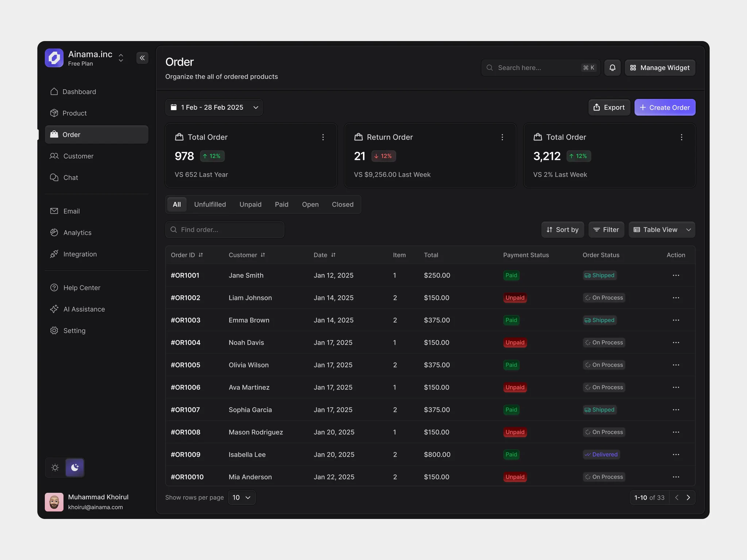Expand the 1 Feb - 28 Feb 2025 date picker

pyautogui.click(x=214, y=108)
